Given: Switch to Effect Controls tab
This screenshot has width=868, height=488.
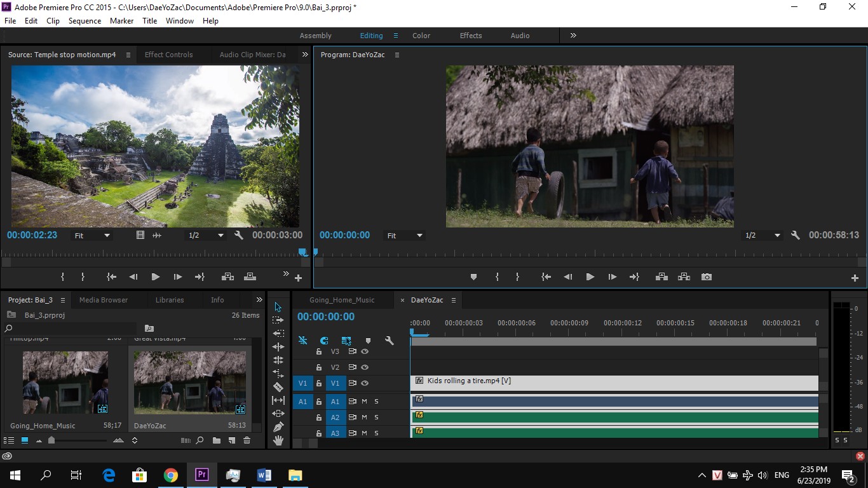Looking at the screenshot, I should point(168,55).
